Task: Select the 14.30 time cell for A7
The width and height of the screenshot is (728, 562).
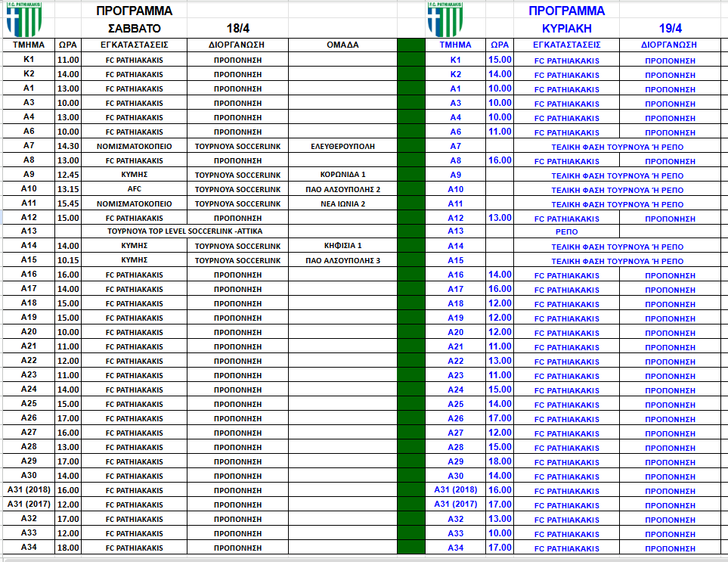Action: pyautogui.click(x=68, y=146)
